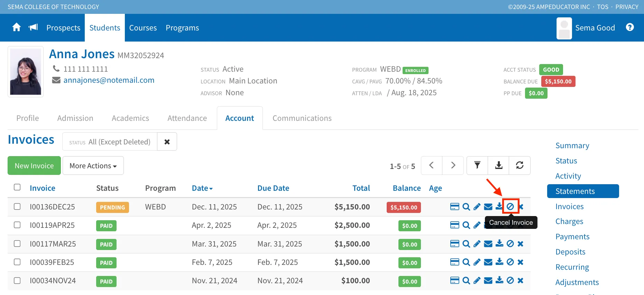
Task: Toggle the select-all invoices checkbox
Action: click(x=17, y=187)
